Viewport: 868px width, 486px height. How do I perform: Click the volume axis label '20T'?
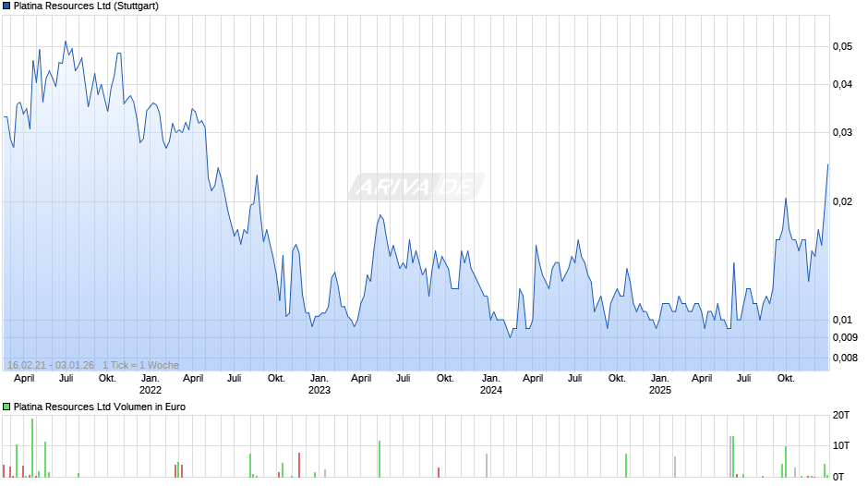(x=841, y=415)
